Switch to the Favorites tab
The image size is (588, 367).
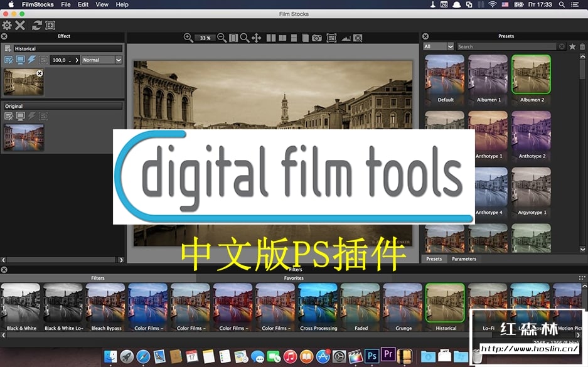tap(294, 278)
